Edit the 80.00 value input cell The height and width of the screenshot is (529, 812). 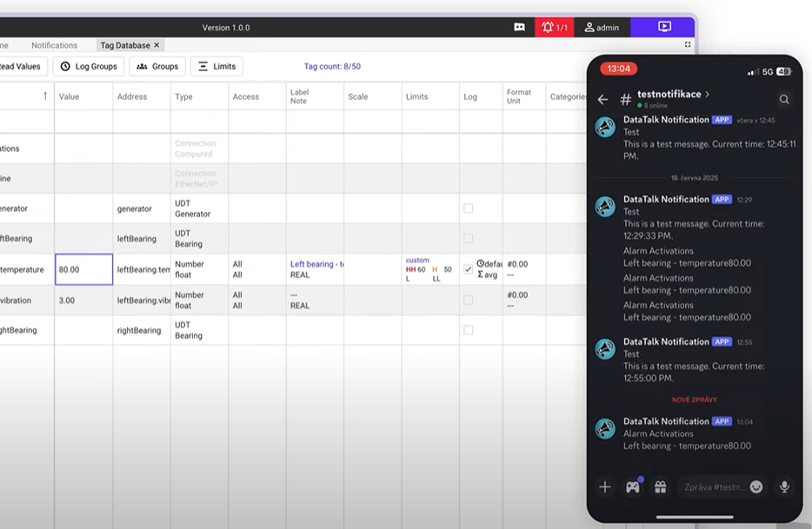(83, 269)
